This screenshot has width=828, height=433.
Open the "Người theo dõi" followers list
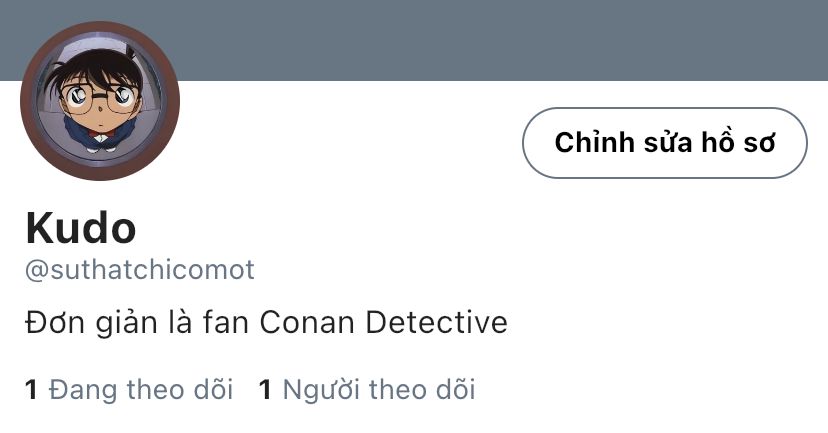coord(379,389)
